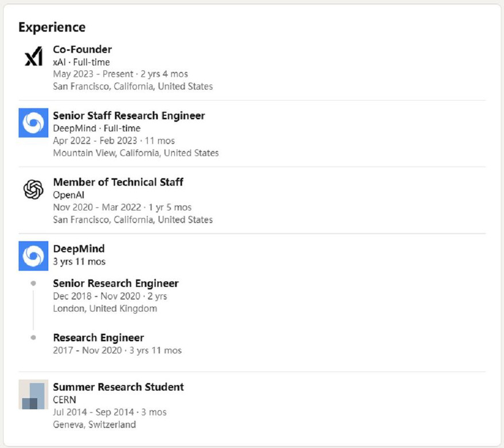Click the Geneva, Switzerland location text

[x=94, y=425]
